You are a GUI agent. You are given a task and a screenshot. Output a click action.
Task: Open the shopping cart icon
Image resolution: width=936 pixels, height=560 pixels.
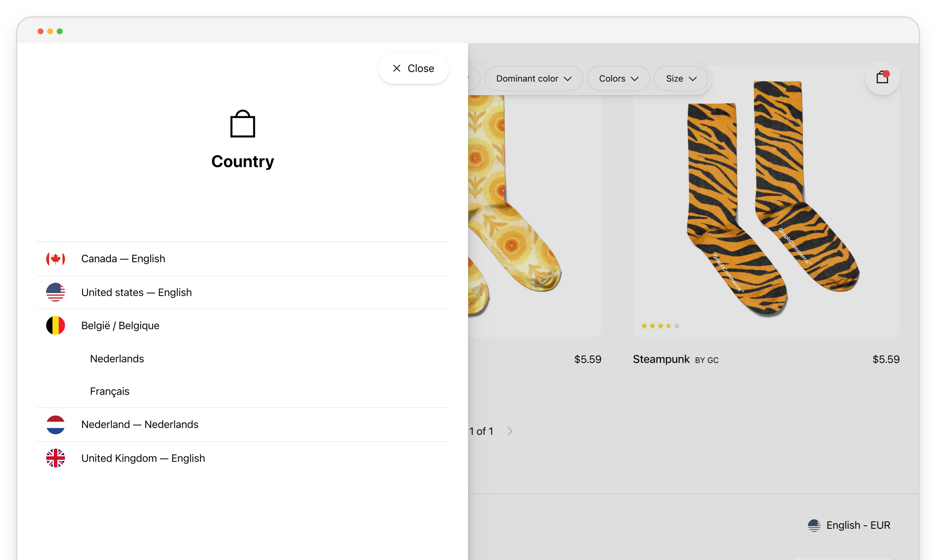click(x=883, y=78)
